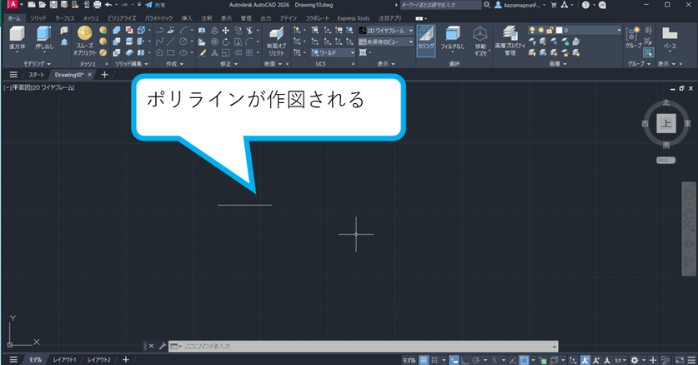Open the 2D Wireframe visual style dropdown
The width and height of the screenshot is (698, 365).
[386, 30]
